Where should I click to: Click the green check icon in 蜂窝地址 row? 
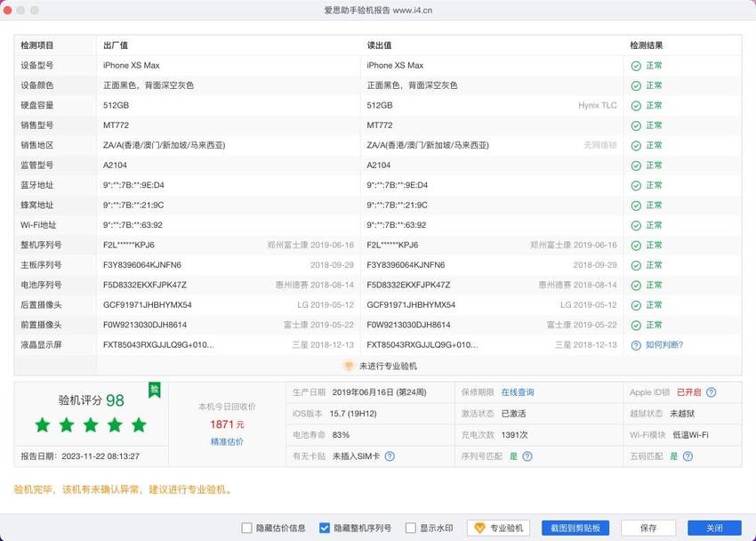(636, 206)
